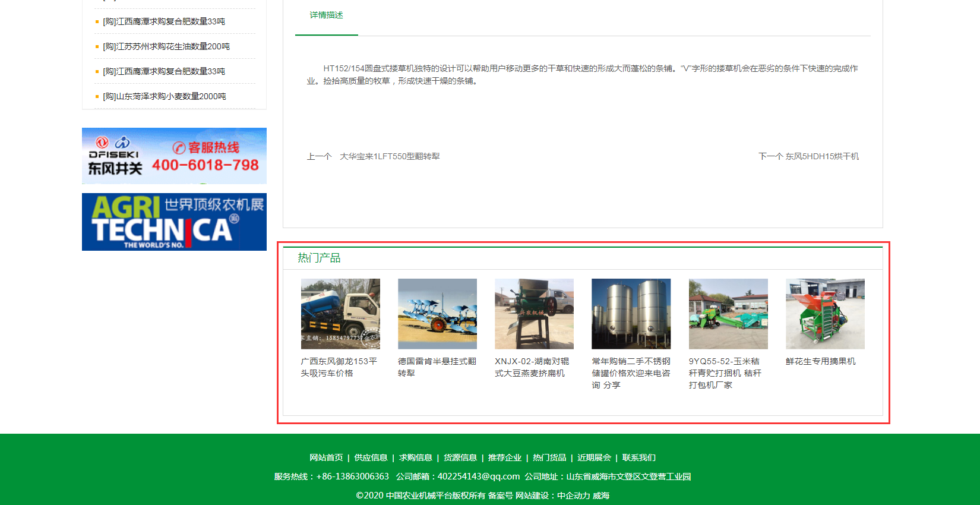Click service hotline +86-13863006363 in footer
The image size is (980, 505).
click(x=353, y=476)
